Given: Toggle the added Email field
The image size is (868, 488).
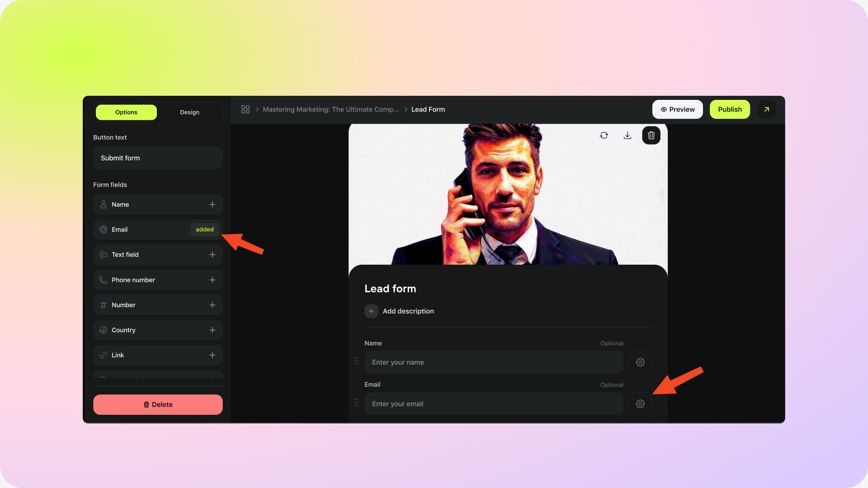Looking at the screenshot, I should point(204,230).
